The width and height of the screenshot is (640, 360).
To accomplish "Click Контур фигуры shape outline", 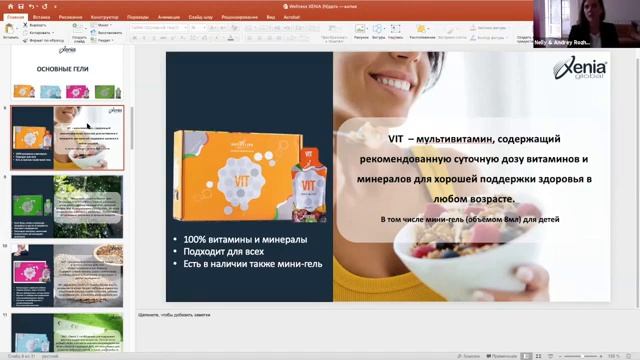I will click(487, 38).
